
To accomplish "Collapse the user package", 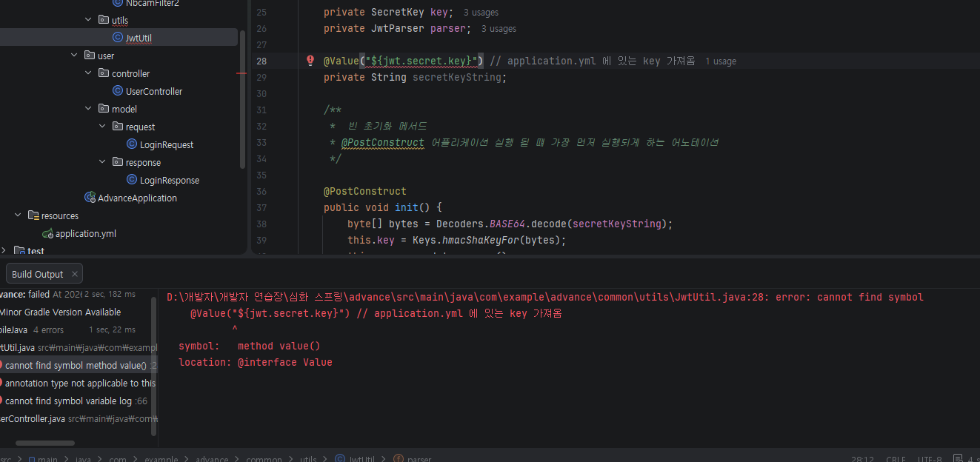I will coord(74,56).
